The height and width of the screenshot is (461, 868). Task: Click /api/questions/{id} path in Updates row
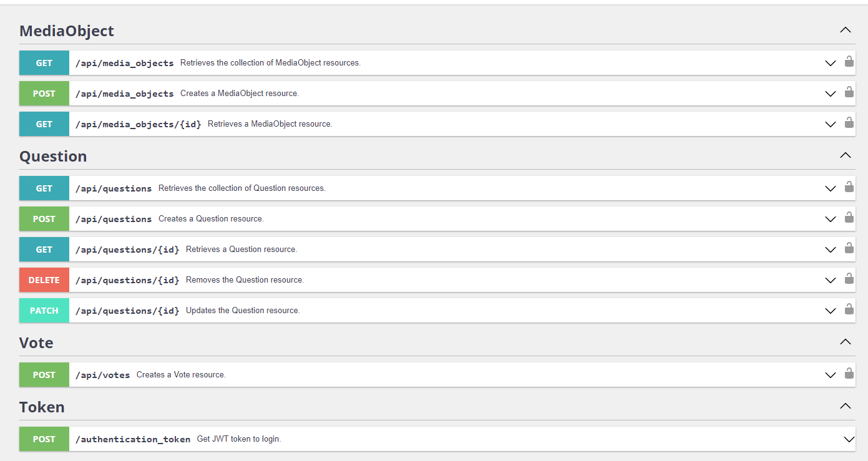click(x=127, y=311)
